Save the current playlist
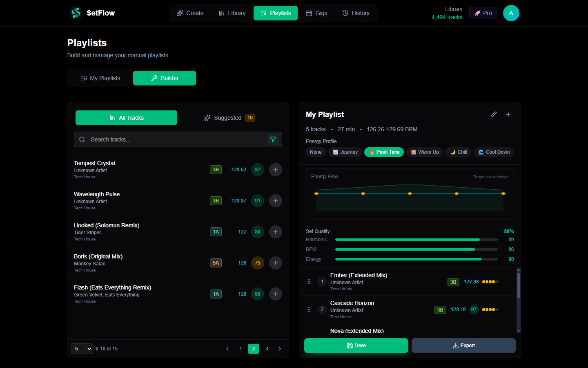Image resolution: width=588 pixels, height=368 pixels. [356, 346]
